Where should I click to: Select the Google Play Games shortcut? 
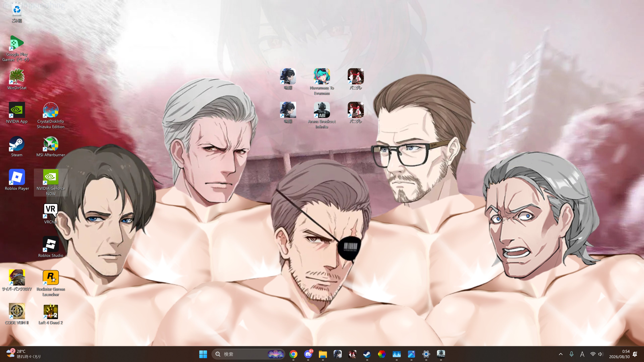tap(17, 48)
